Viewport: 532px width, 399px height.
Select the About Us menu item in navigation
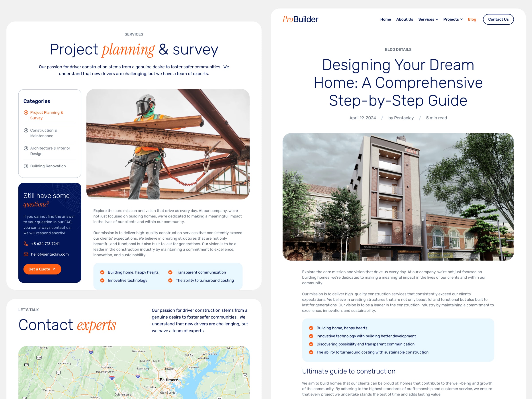click(404, 19)
